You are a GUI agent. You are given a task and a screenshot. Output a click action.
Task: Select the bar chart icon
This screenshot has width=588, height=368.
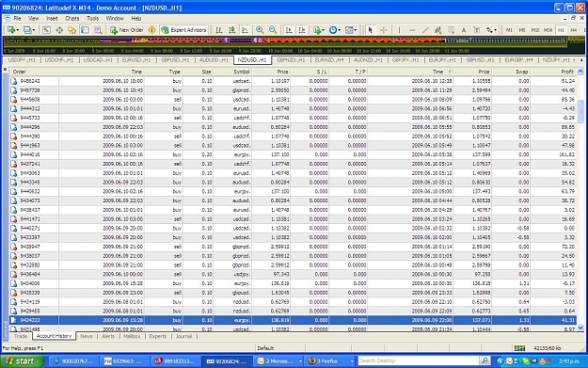tap(218, 30)
